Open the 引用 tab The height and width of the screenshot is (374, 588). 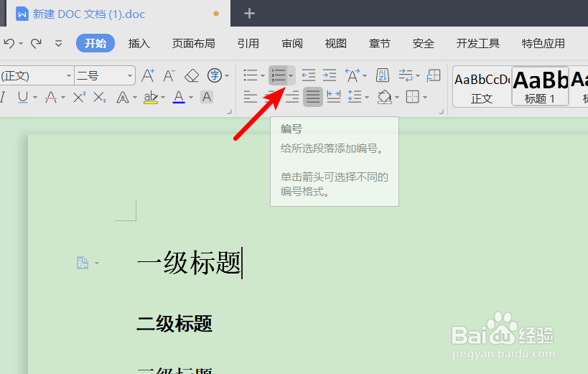coord(248,44)
